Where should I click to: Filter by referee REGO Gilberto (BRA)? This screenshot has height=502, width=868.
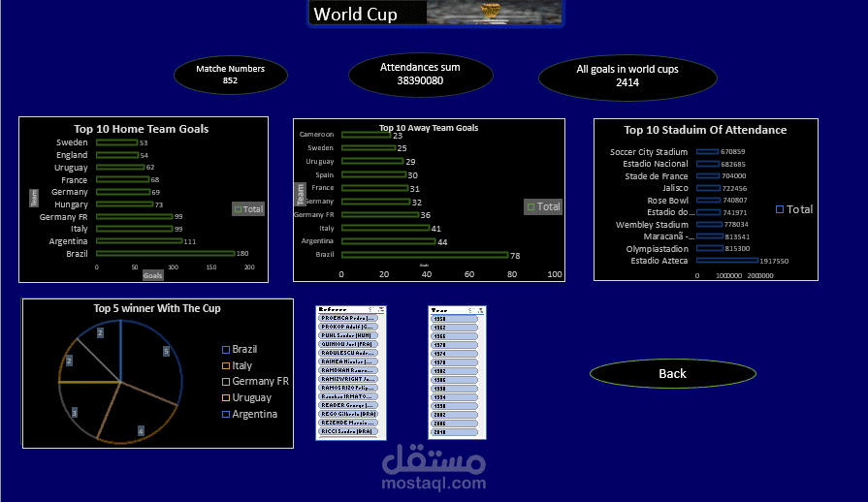pos(347,414)
